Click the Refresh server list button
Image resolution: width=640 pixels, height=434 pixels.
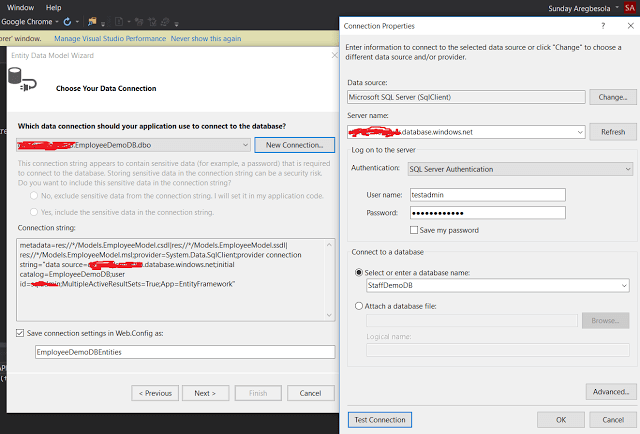[613, 132]
